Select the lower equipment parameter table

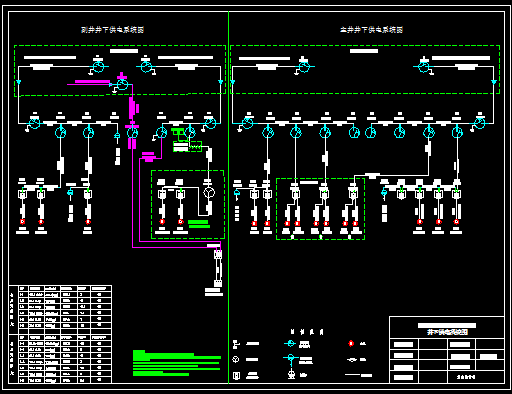(x=60, y=359)
